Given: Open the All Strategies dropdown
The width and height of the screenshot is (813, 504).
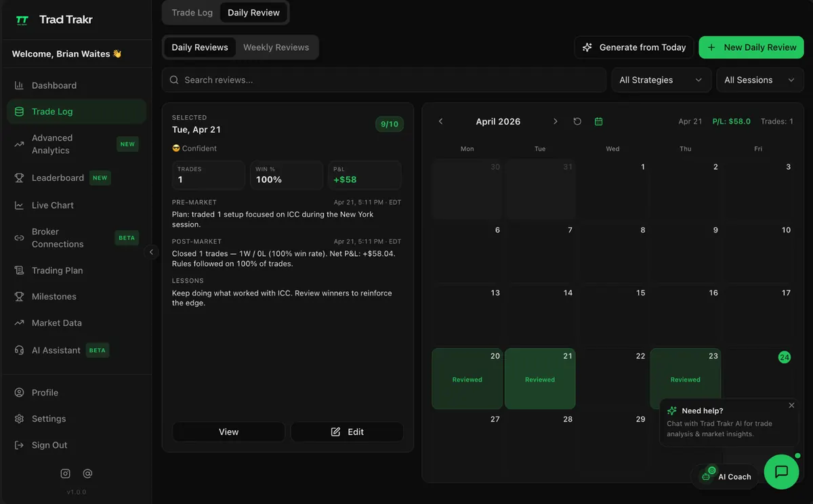Looking at the screenshot, I should point(661,80).
